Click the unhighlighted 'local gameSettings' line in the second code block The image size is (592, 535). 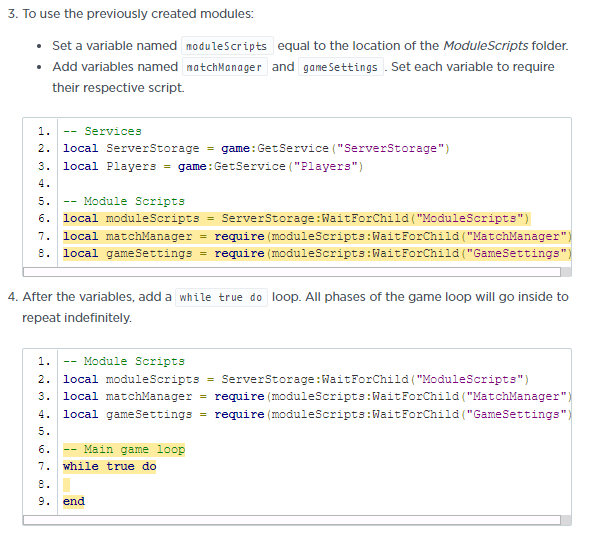pos(317,415)
